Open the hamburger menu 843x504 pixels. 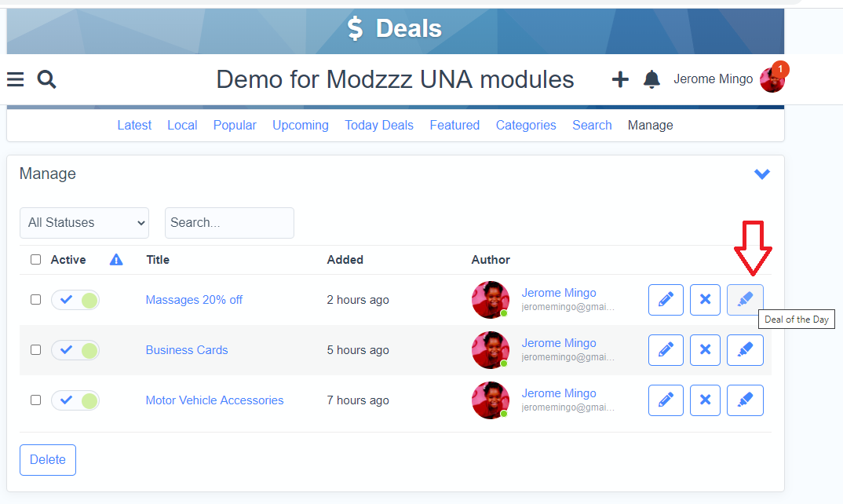pyautogui.click(x=15, y=79)
